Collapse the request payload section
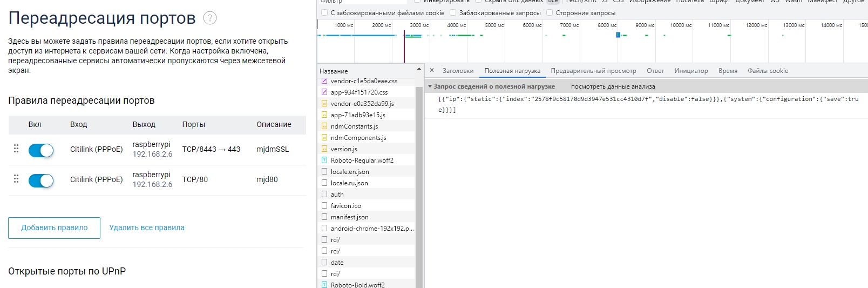Screen dimensions: 868x288 [x=430, y=86]
